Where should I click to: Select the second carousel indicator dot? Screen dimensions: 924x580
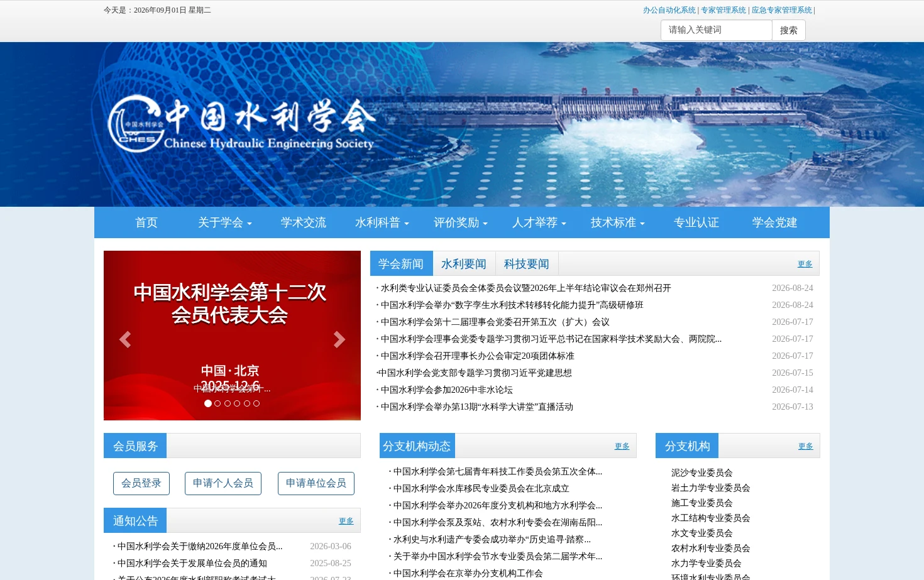tap(217, 403)
